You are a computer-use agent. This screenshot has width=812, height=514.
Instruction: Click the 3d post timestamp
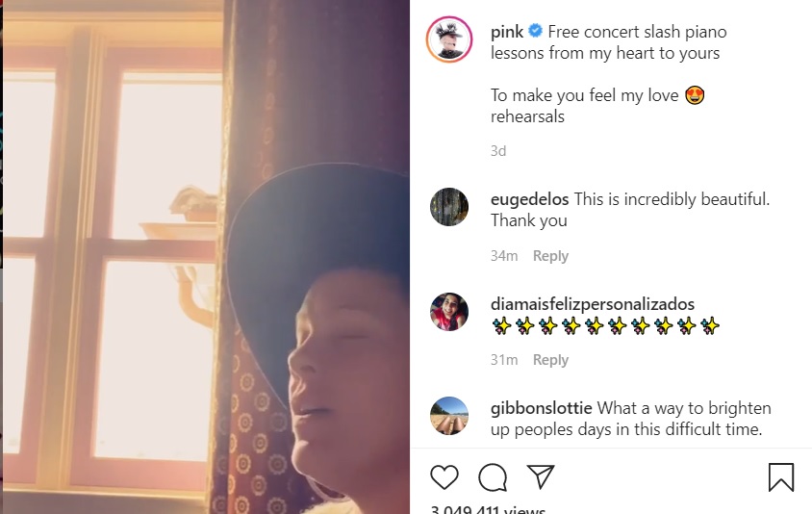click(x=498, y=151)
